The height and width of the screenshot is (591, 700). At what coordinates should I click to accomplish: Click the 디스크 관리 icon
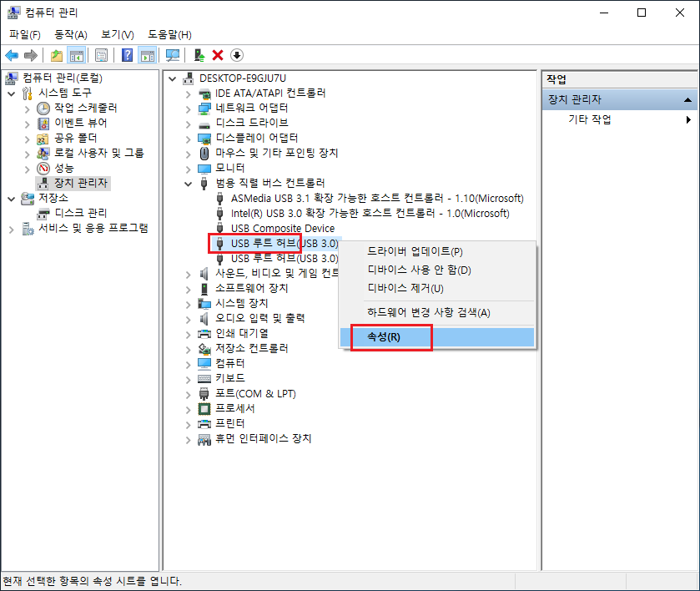coord(43,214)
